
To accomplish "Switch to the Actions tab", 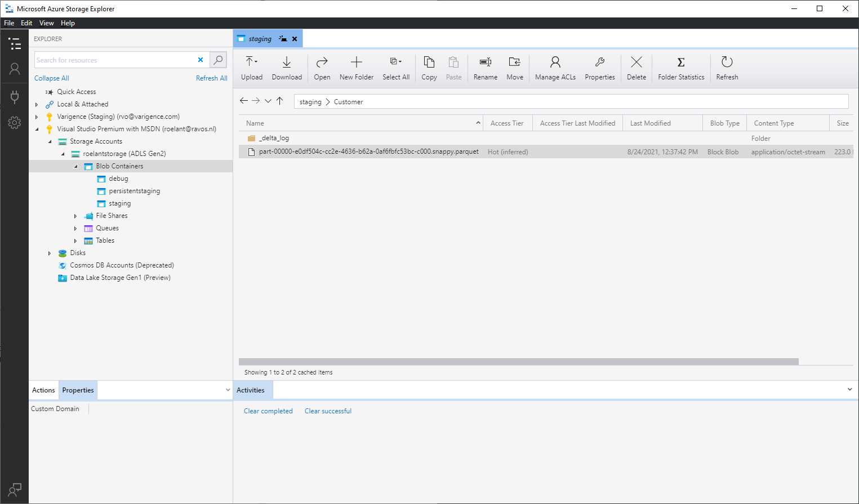I will (43, 390).
